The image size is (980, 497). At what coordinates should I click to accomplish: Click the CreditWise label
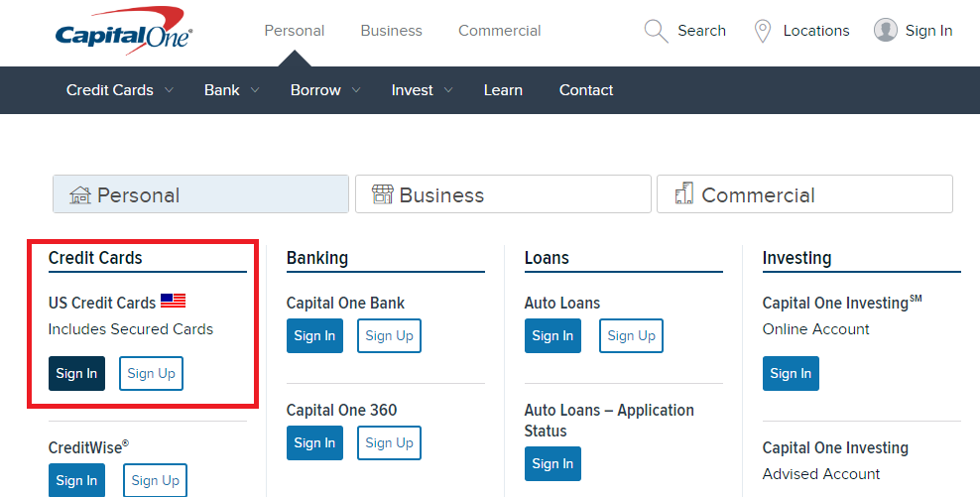pos(88,447)
